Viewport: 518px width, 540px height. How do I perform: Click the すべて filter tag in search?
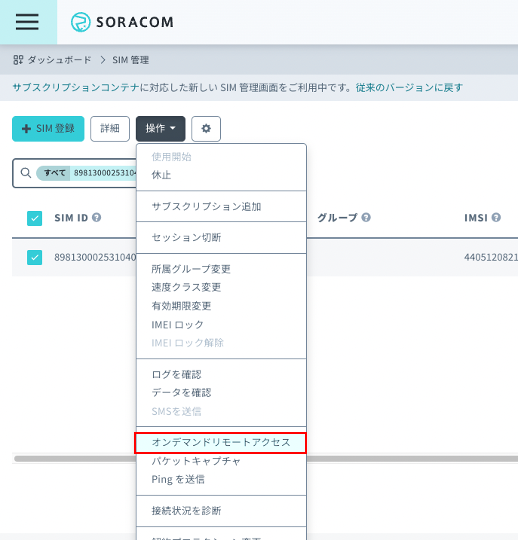[x=54, y=173]
